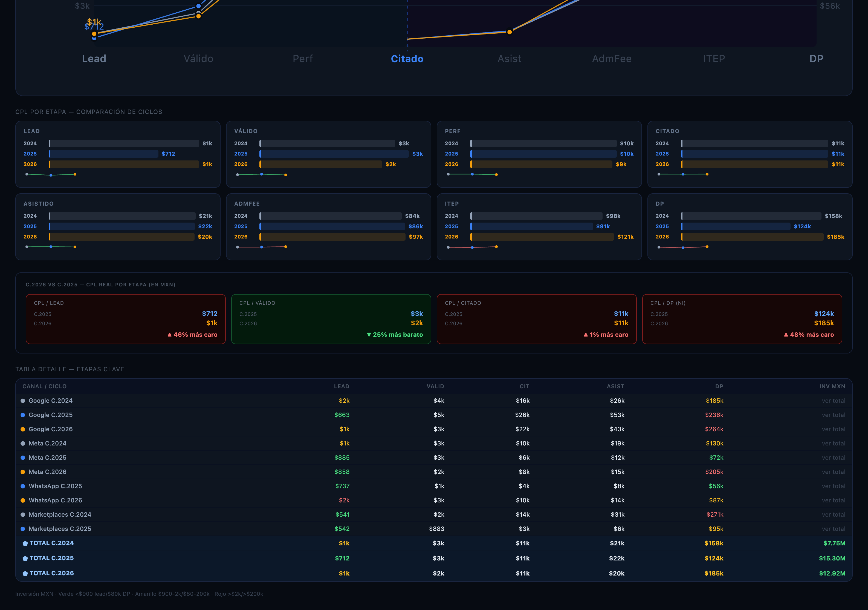Screen dimensions: 868x610
Task: Click the 2025 blue bar in the LEAD card
Action: pos(104,154)
